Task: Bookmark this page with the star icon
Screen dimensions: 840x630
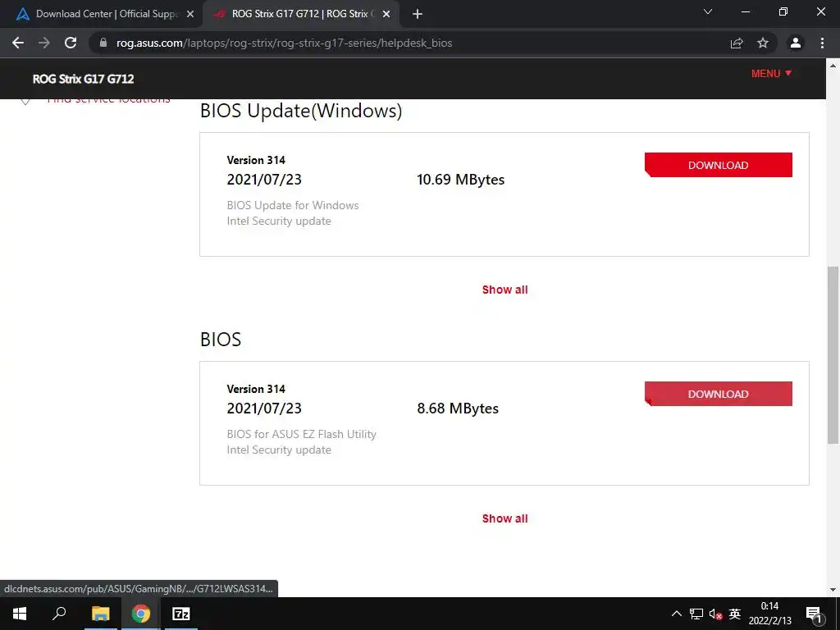Action: click(763, 43)
